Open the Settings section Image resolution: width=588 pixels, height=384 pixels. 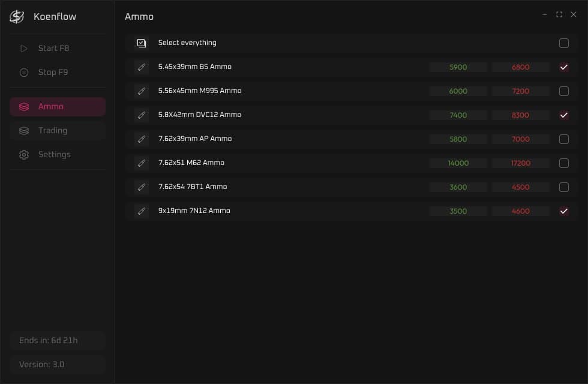pyautogui.click(x=58, y=155)
